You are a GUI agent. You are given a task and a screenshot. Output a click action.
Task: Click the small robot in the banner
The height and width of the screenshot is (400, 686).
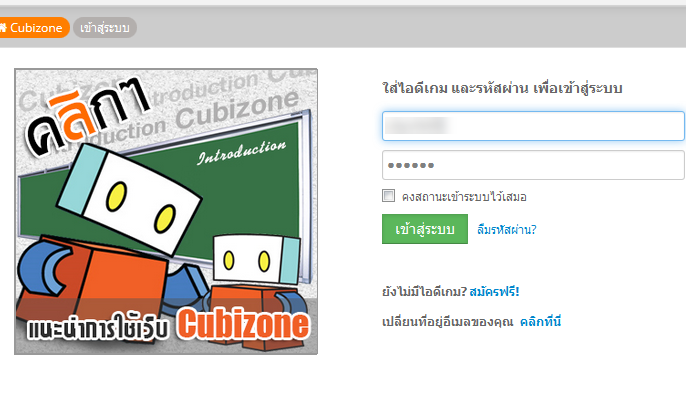[256, 289]
